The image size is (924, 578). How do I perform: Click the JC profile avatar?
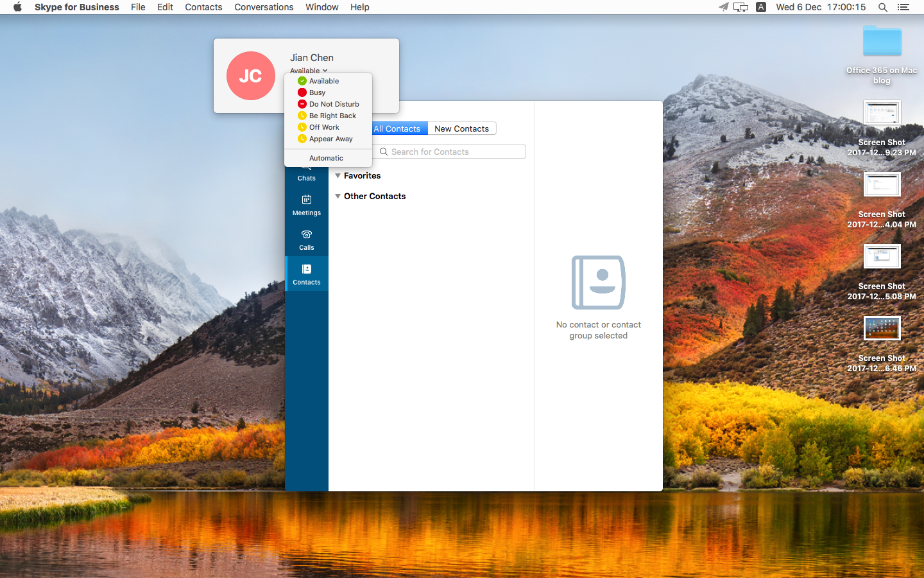(x=251, y=76)
